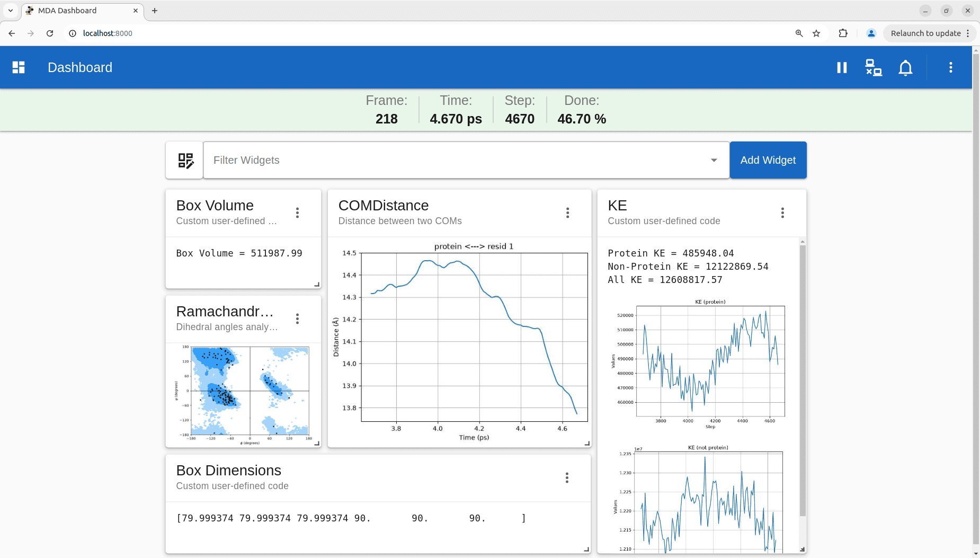Go forward in browser history
980x558 pixels.
pyautogui.click(x=31, y=33)
